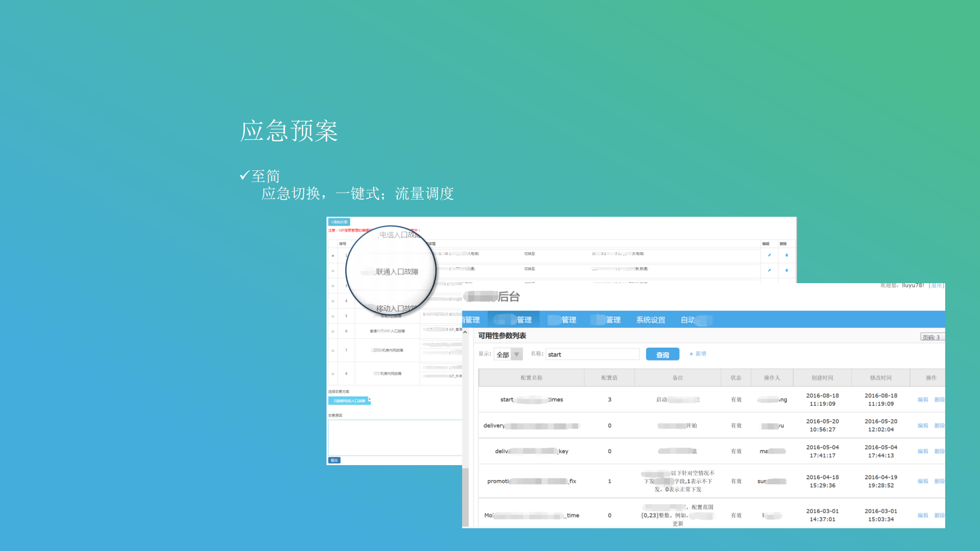Viewport: 980px width, 551px height.
Task: Click the delete trash icon on the 电信入口故障 row
Action: pos(786,255)
